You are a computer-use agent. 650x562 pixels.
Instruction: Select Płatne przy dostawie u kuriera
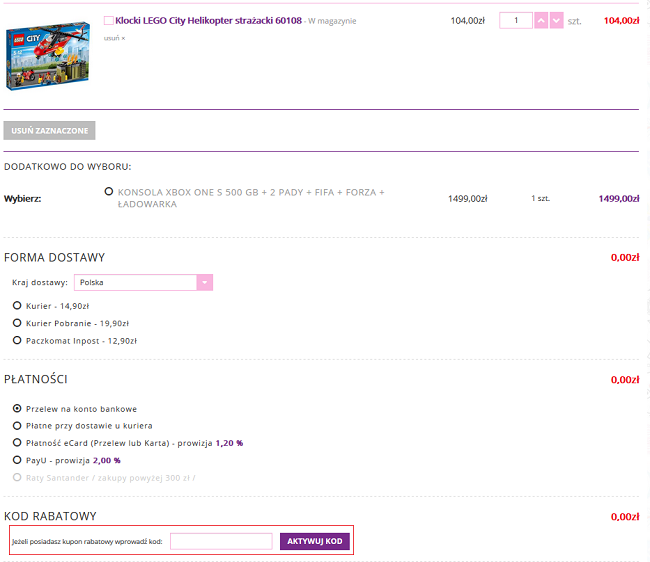17,426
